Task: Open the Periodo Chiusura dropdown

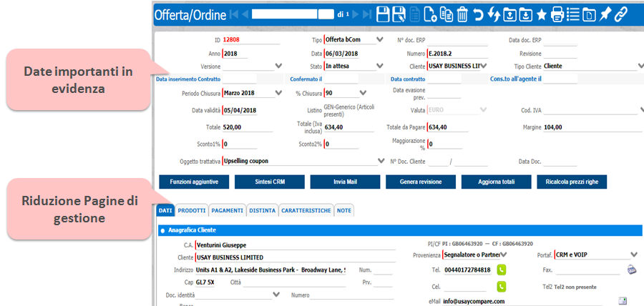Action: pos(278,93)
